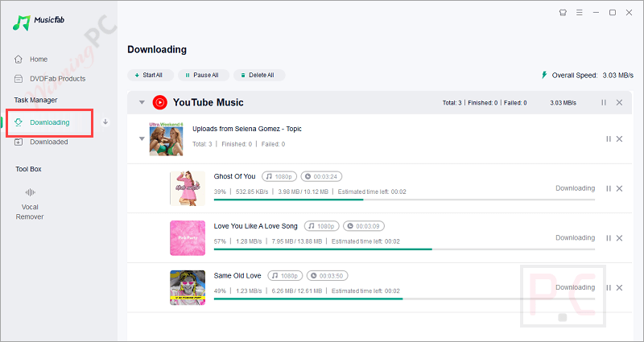The width and height of the screenshot is (644, 342).
Task: Click the Ghost Of You duration badge 00:03:24
Action: pyautogui.click(x=321, y=176)
